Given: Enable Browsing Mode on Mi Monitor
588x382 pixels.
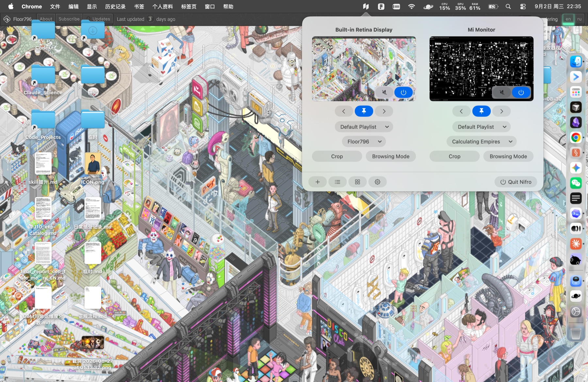Looking at the screenshot, I should 508,156.
